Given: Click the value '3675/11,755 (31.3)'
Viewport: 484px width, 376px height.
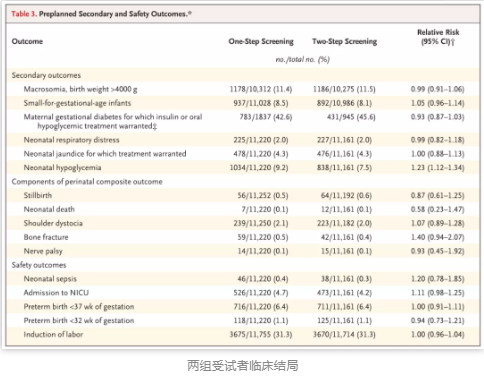Looking at the screenshot, I should [x=261, y=335].
